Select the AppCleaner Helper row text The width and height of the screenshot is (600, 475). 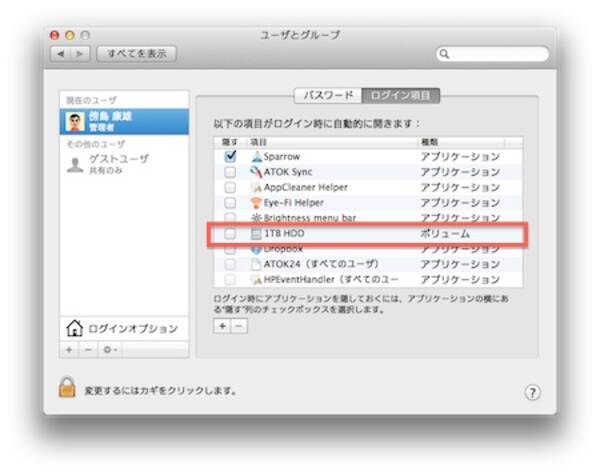click(306, 188)
